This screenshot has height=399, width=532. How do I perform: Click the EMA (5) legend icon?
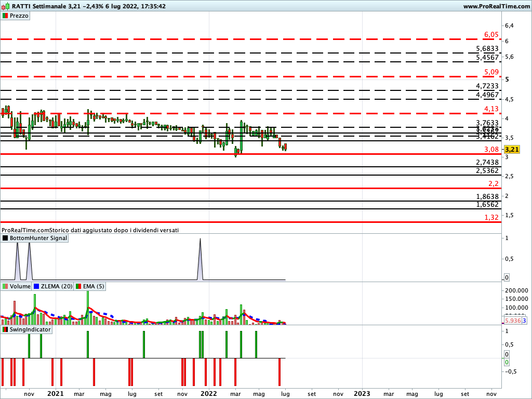click(x=78, y=286)
